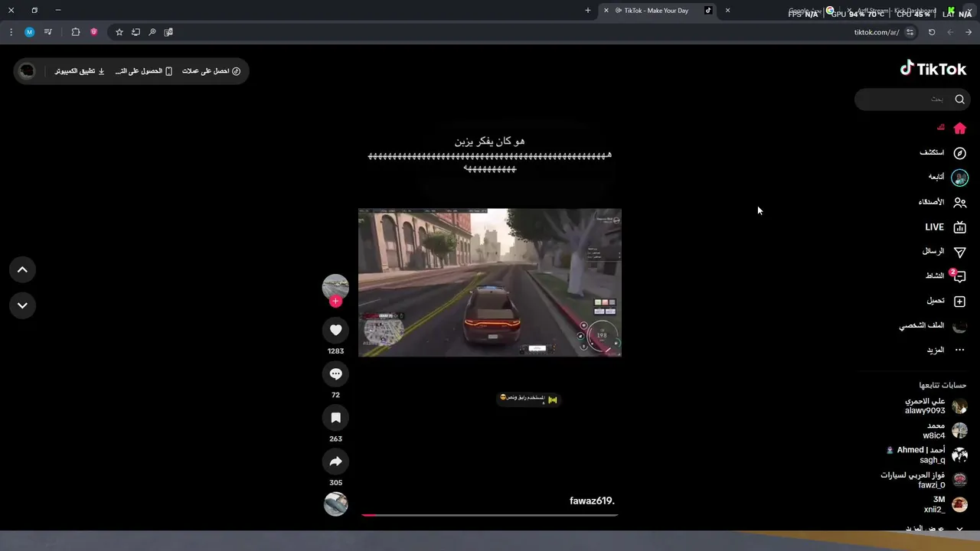Click the translate icon in address bar
The height and width of the screenshot is (551, 980).
[168, 32]
